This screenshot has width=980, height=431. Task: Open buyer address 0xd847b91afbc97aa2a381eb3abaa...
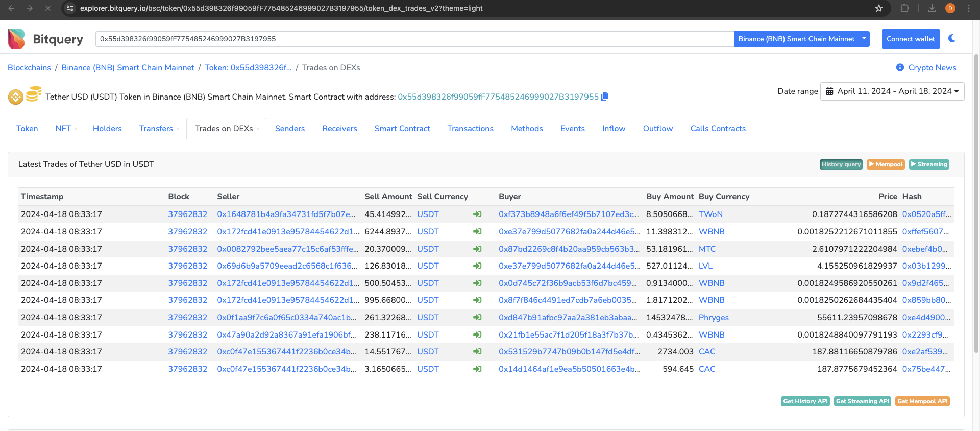[x=568, y=317]
